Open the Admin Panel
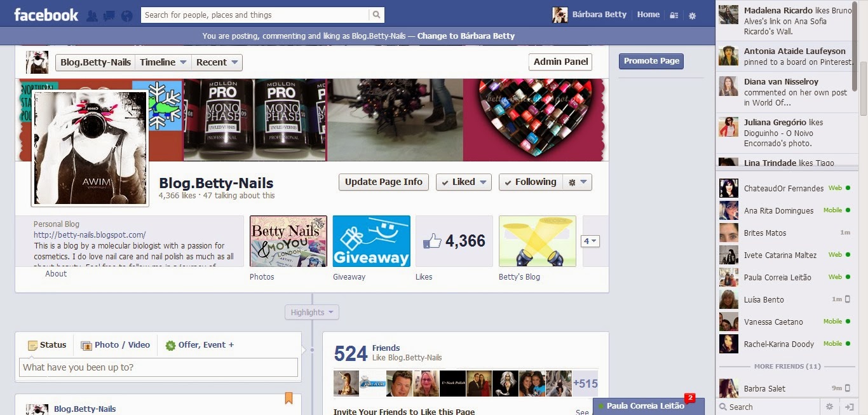This screenshot has height=415, width=868. coord(560,62)
